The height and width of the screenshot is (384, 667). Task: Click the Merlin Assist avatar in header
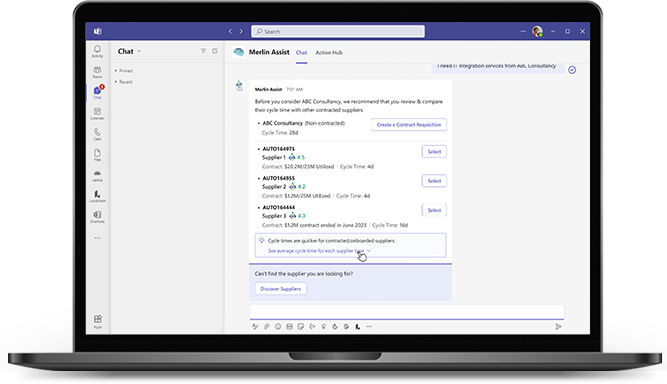coord(239,52)
